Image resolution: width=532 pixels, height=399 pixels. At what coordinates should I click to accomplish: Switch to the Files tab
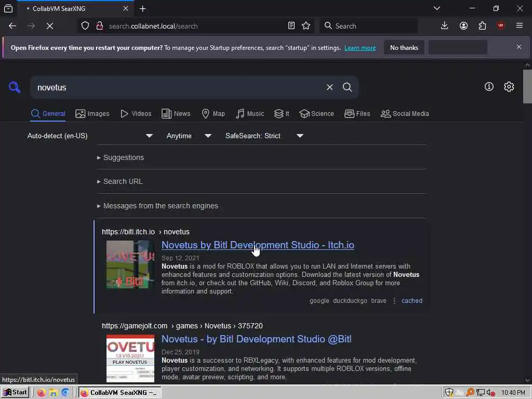coord(357,114)
